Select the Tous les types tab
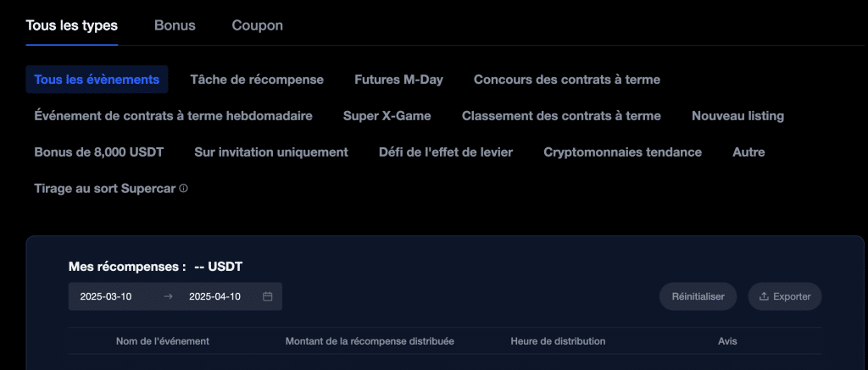The height and width of the screenshot is (370, 868). click(72, 25)
